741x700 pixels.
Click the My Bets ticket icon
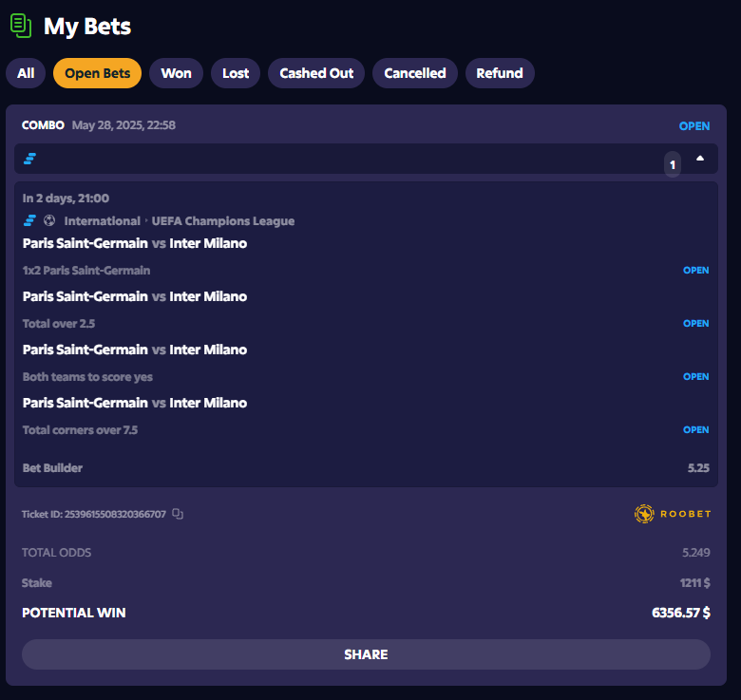point(21,26)
